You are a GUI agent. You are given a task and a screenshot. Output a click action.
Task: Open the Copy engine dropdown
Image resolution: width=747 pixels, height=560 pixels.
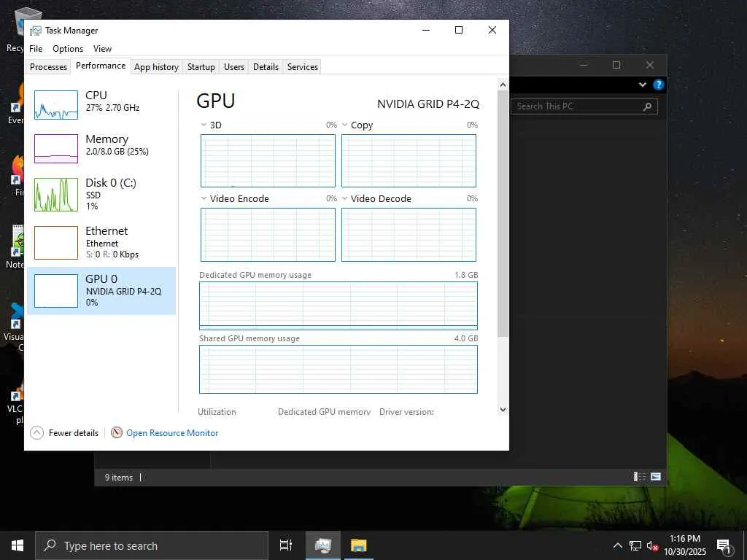coord(345,125)
